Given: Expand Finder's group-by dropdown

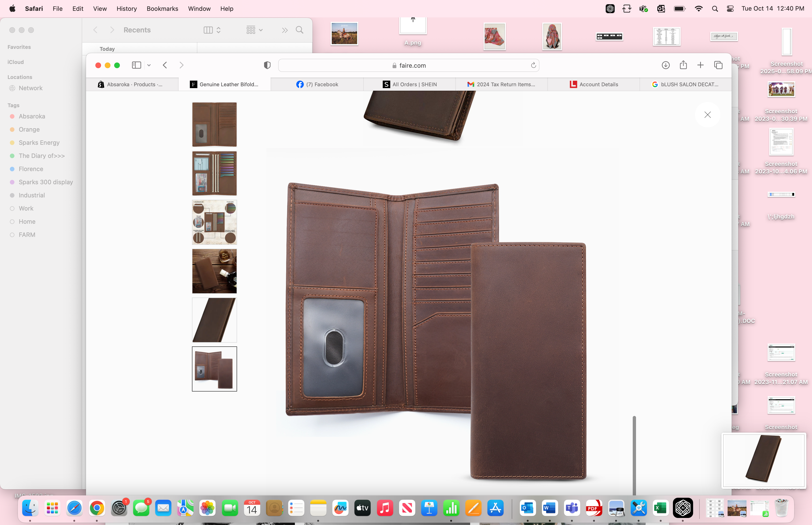Looking at the screenshot, I should (x=254, y=30).
